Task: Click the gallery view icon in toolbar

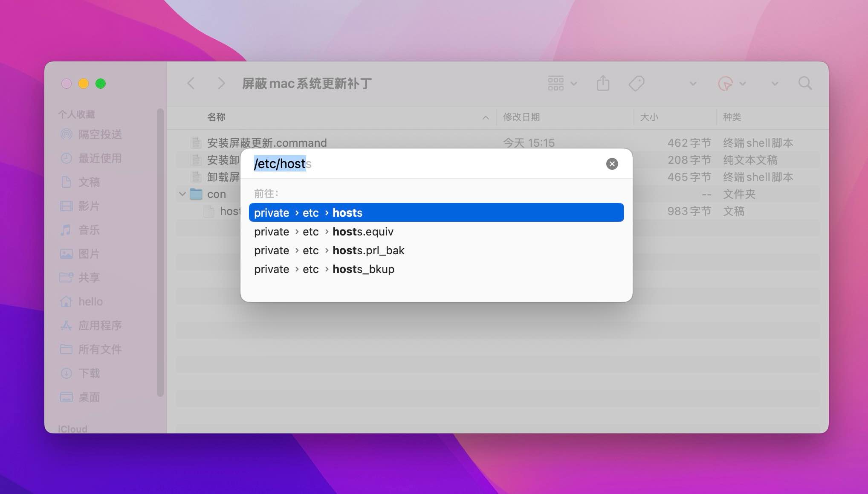Action: coord(556,83)
